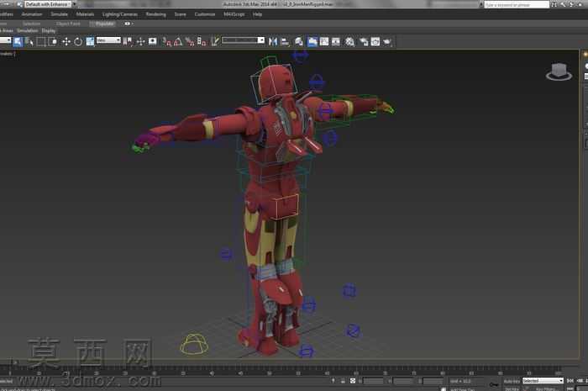Switch to the Object Paint ribbon tab
This screenshot has height=391, width=588.
68,24
